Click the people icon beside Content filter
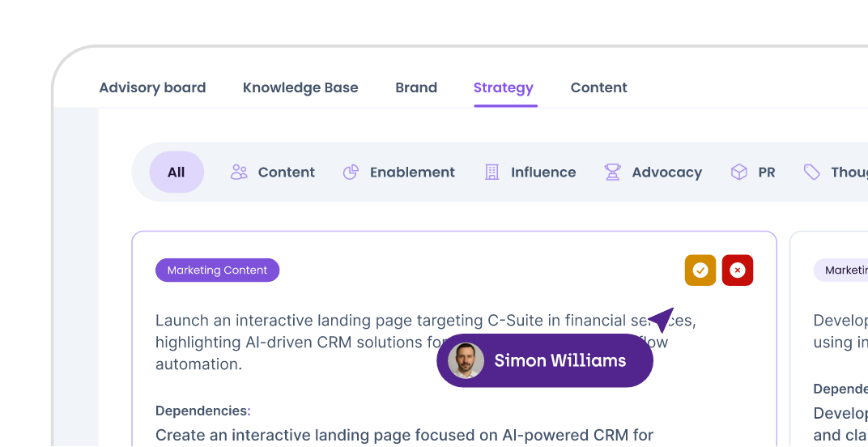Image resolution: width=868 pixels, height=447 pixels. click(239, 172)
